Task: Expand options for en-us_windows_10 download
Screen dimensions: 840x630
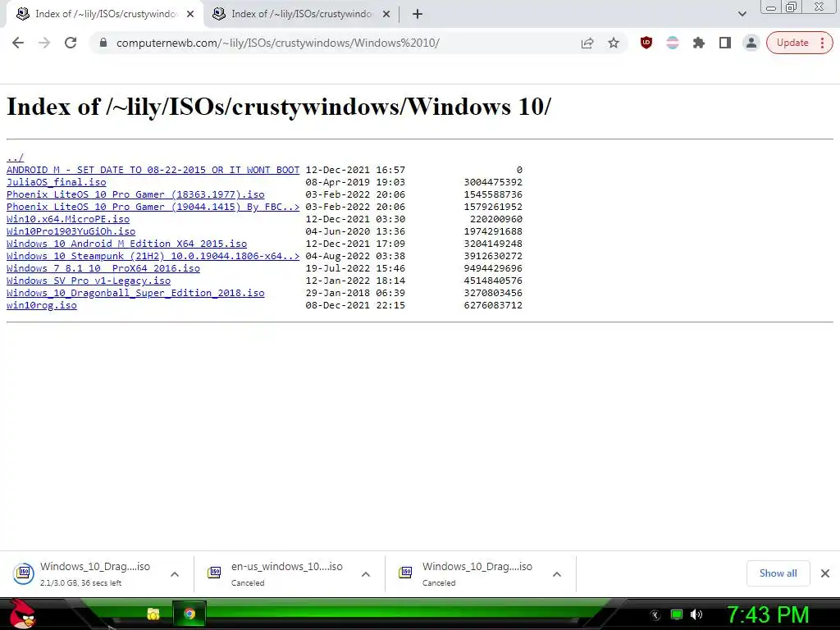Action: click(366, 573)
